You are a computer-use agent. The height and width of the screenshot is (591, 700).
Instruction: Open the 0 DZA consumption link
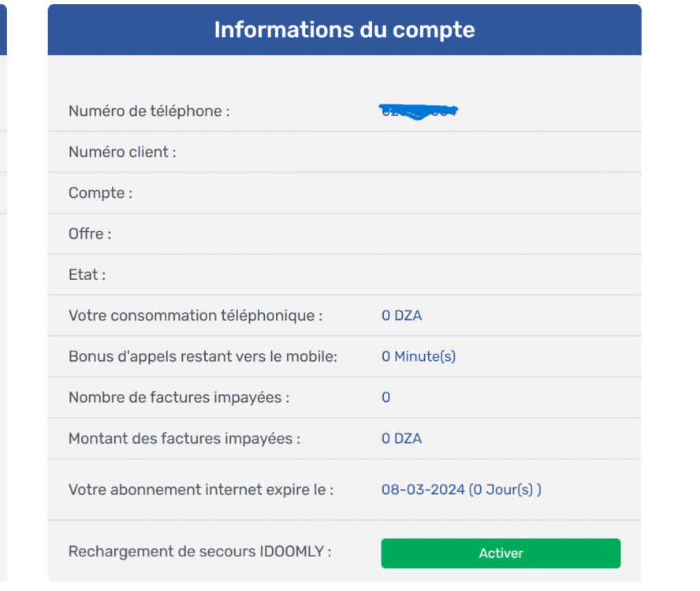click(x=401, y=315)
